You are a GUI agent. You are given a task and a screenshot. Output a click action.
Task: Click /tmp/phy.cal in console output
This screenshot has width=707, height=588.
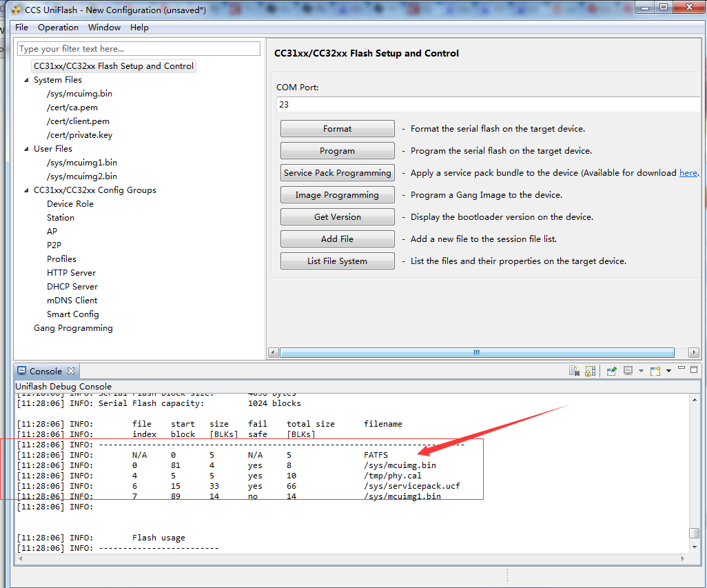[x=392, y=476]
